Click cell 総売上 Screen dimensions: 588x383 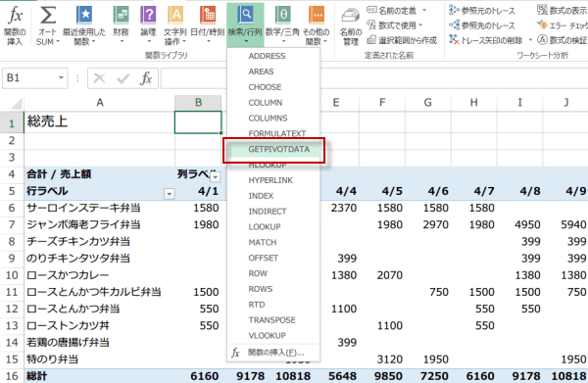[x=99, y=121]
